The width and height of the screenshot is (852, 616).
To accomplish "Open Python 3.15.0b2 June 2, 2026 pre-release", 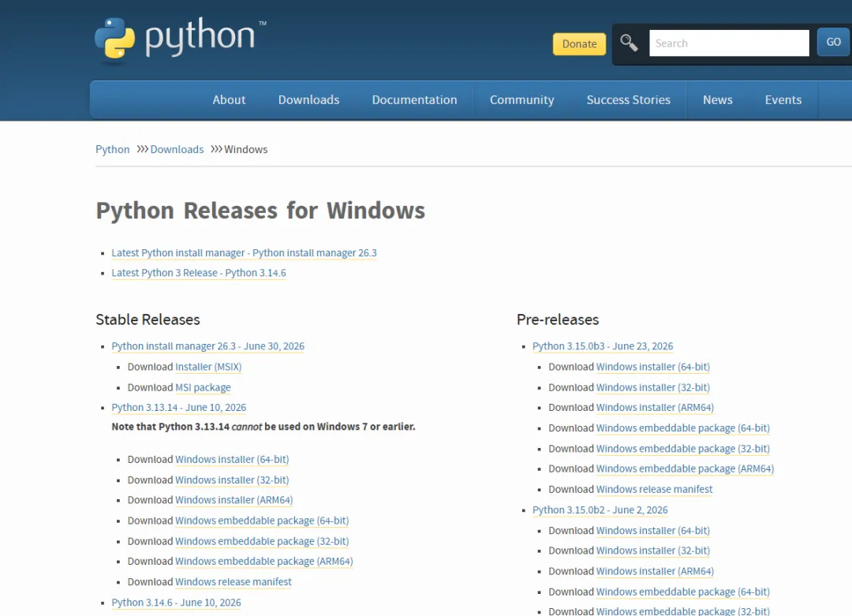I will [600, 510].
